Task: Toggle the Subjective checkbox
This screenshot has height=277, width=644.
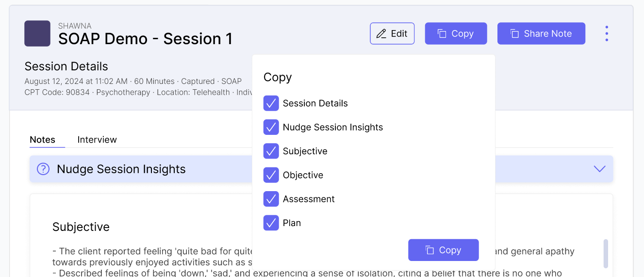Action: (271, 151)
